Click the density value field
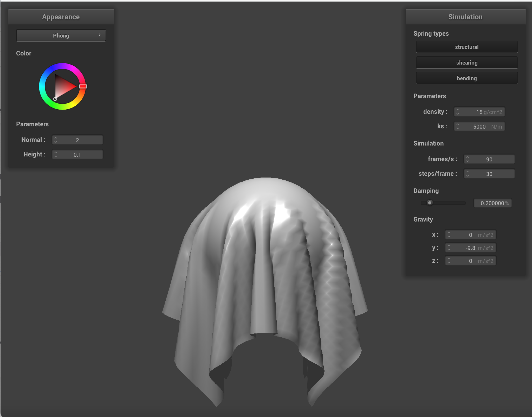This screenshot has width=532, height=417. click(x=479, y=112)
